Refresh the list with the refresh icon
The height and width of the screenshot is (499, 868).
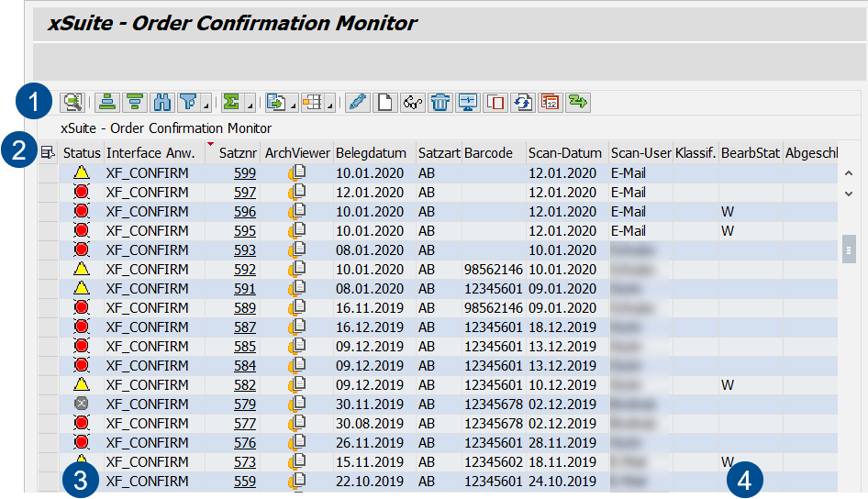523,103
